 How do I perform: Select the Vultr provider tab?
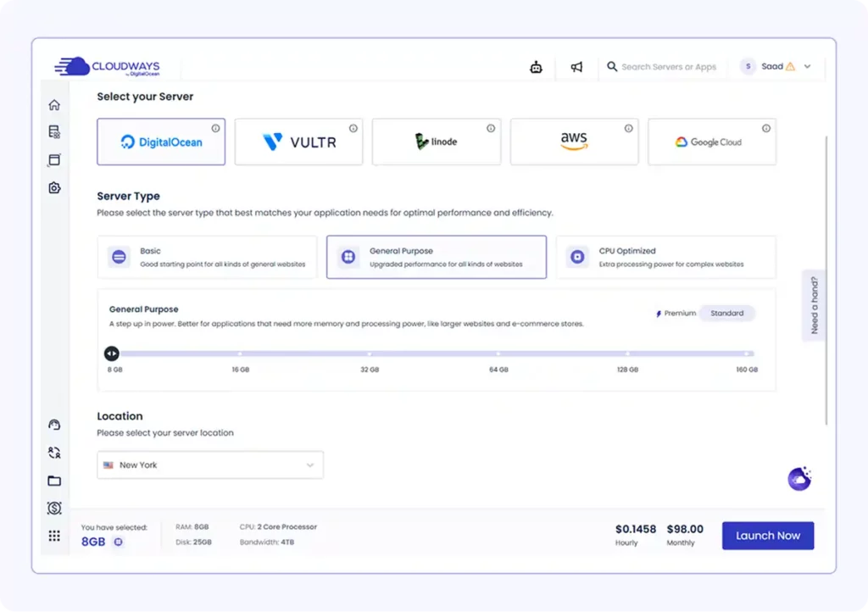pos(298,142)
